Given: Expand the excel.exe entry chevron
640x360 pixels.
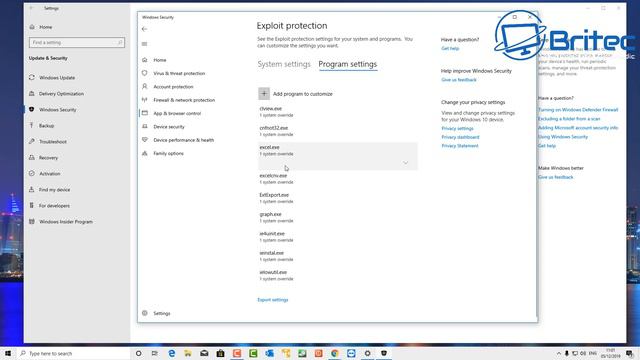Looking at the screenshot, I should pyautogui.click(x=405, y=162).
